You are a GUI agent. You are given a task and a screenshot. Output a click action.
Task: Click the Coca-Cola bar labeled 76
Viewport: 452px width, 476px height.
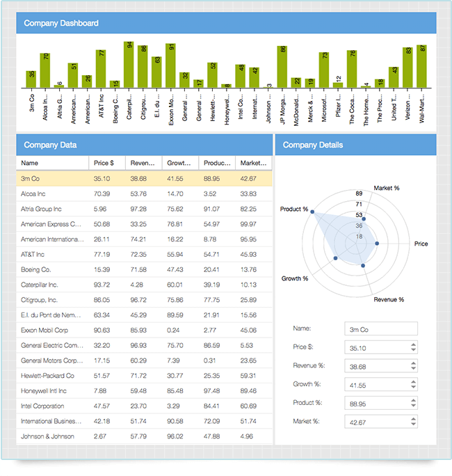(352, 69)
